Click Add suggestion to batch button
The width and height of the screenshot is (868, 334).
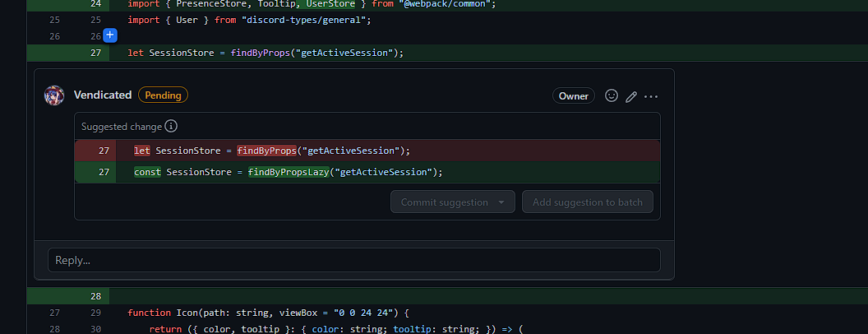[x=588, y=202]
